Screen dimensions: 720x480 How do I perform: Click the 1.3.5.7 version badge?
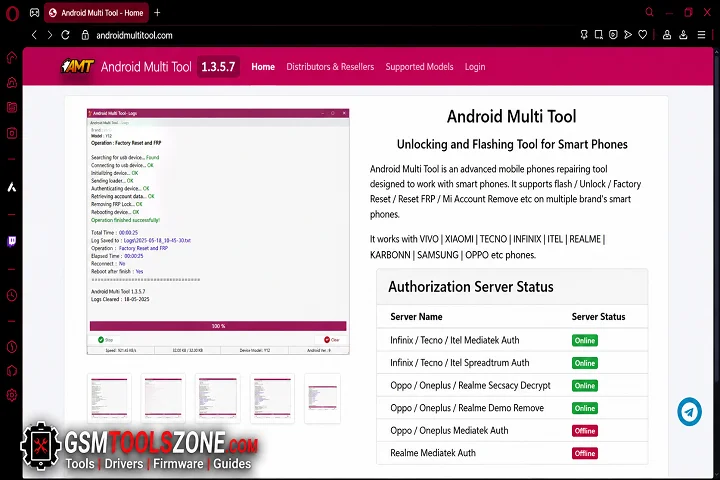218,67
